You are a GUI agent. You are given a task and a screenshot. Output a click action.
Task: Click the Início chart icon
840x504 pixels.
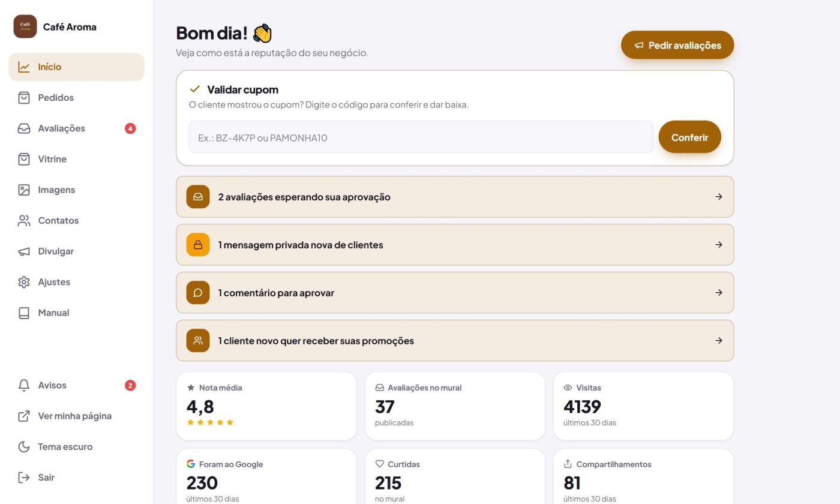pyautogui.click(x=24, y=67)
